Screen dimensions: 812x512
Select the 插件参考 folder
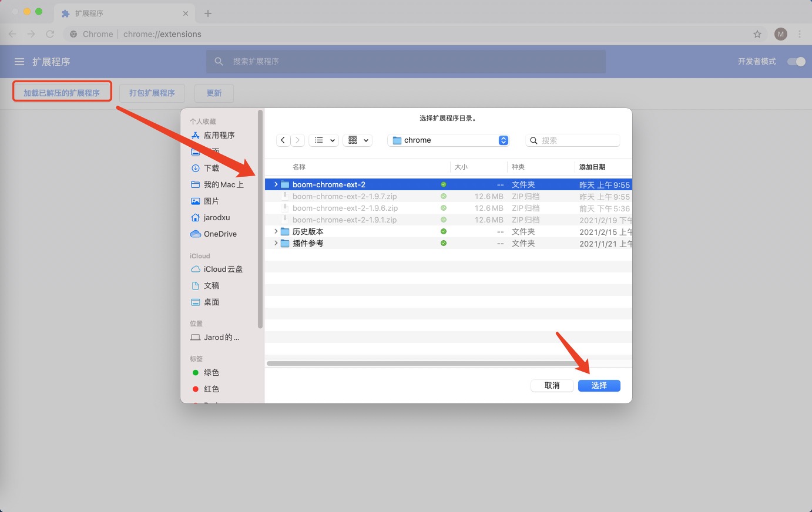pos(448,243)
